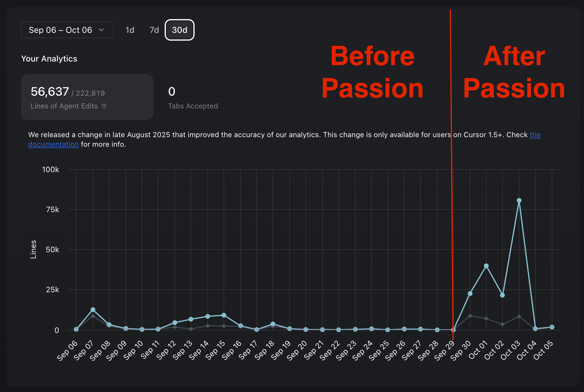584x392 pixels.
Task: Open the documentation link
Action: coord(53,144)
